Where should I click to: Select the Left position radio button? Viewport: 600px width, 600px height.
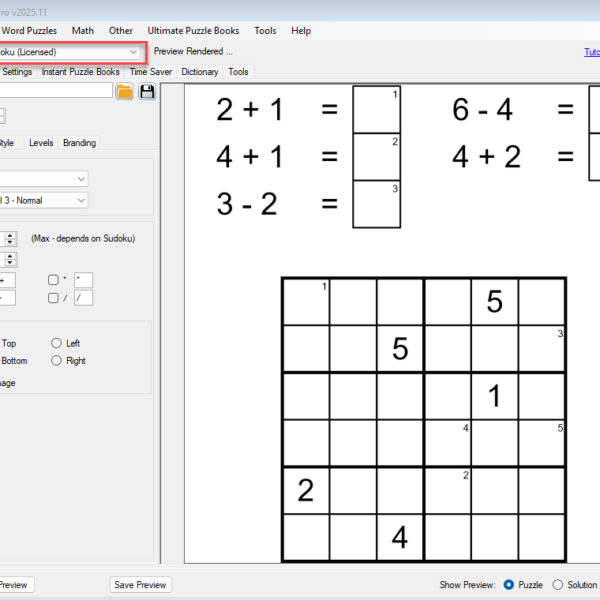[56, 343]
